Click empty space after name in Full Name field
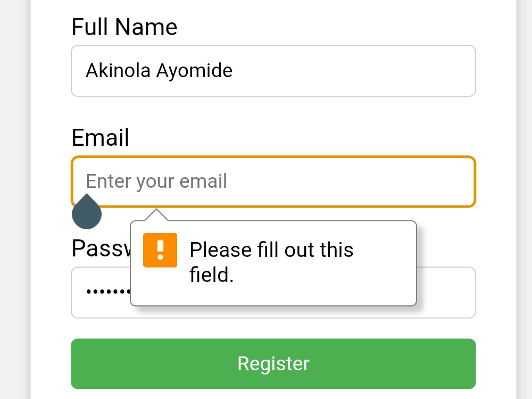The height and width of the screenshot is (399, 532). tap(353, 71)
